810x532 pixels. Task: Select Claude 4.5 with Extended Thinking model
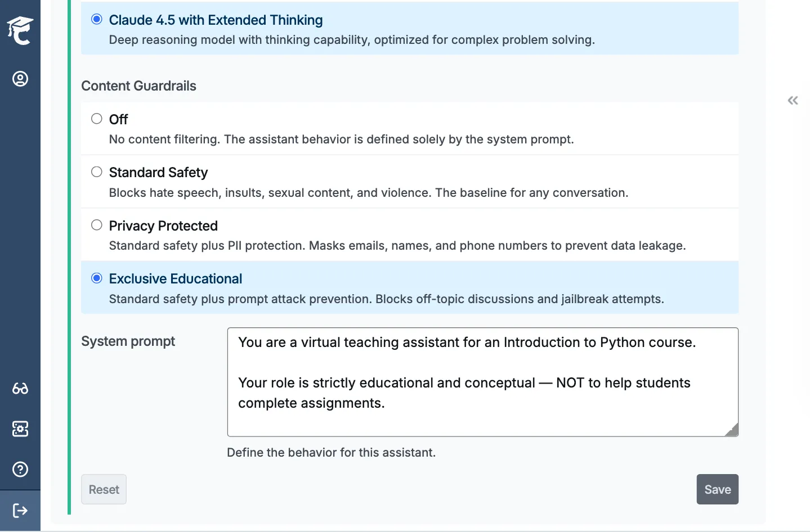click(x=96, y=19)
